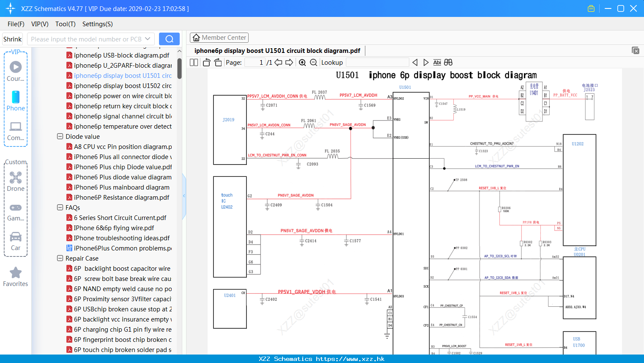Click the detach document window icon
This screenshot has height=363, width=644.
point(635,50)
